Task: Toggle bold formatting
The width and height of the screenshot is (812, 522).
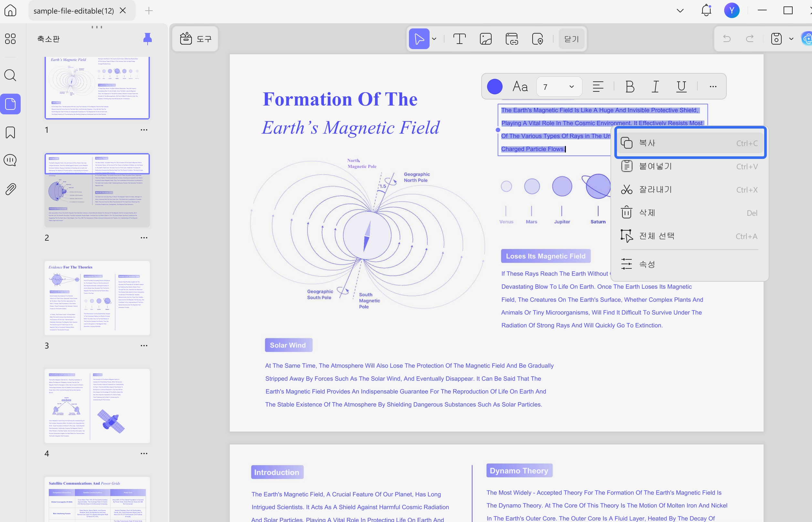Action: click(x=630, y=87)
